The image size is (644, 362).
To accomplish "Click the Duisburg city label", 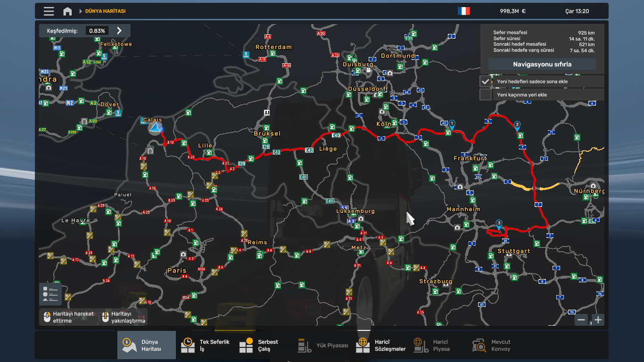I will (x=358, y=65).
